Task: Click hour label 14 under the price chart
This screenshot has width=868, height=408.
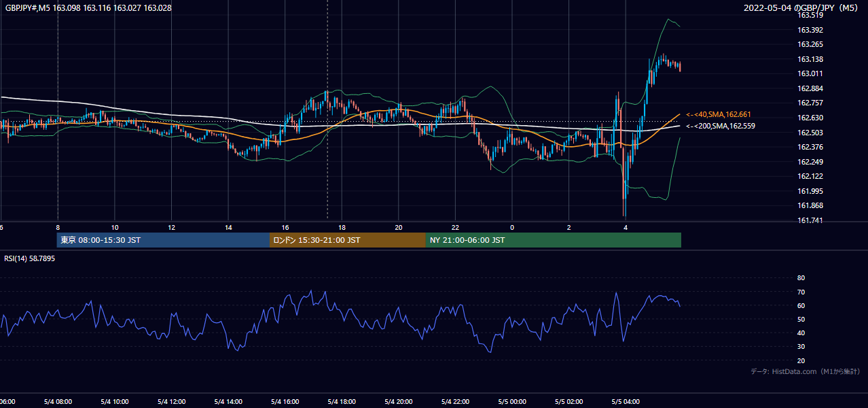Action: click(228, 228)
